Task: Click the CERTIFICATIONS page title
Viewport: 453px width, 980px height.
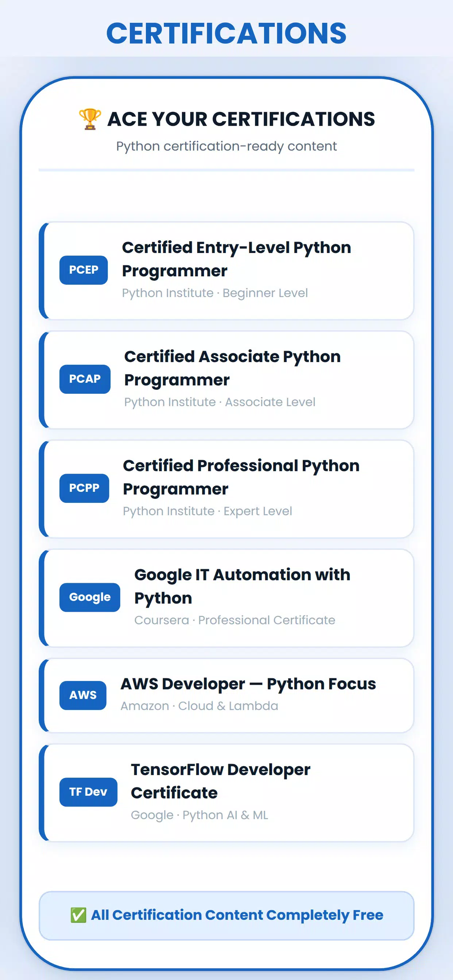Action: pos(226,33)
